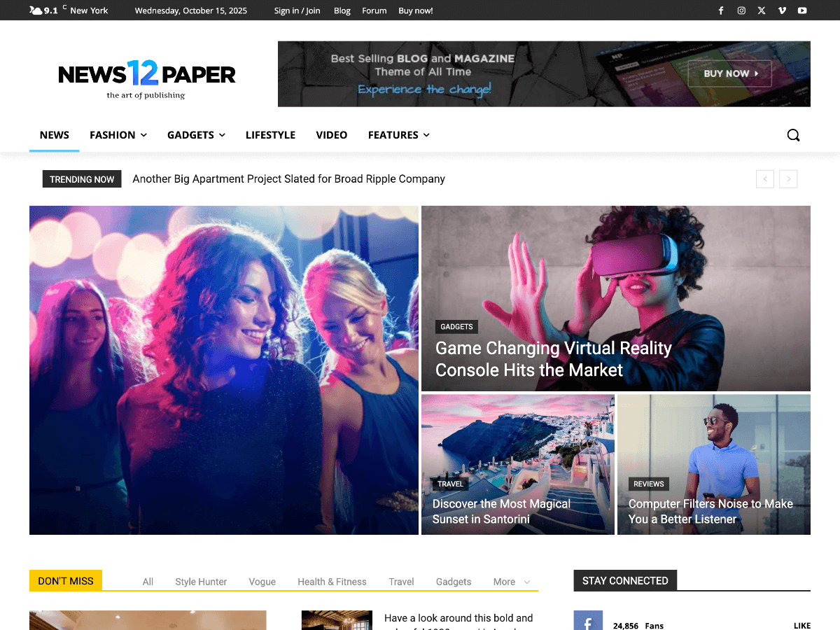This screenshot has height=630, width=840.
Task: Select the Style Hunter filter tab
Action: click(x=201, y=582)
